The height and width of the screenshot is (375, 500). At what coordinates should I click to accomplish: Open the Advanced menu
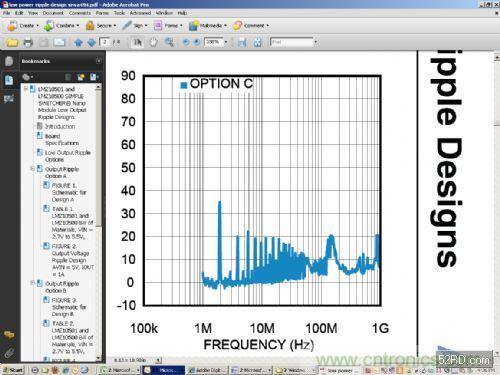coord(140,13)
